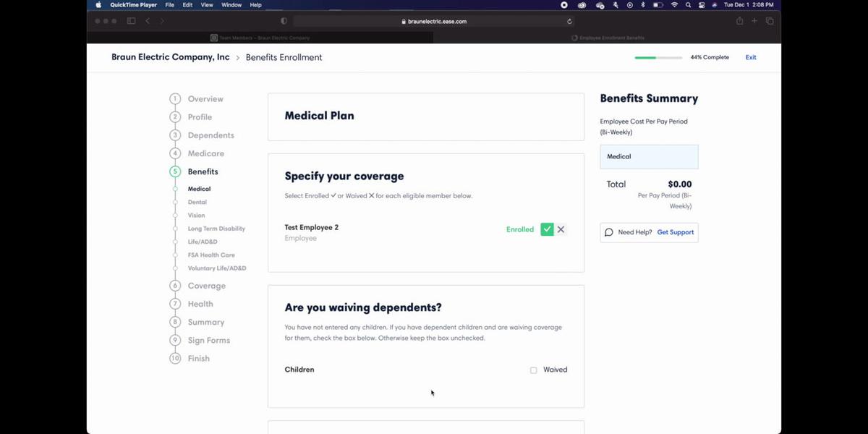Click the Safari reload page icon
The width and height of the screenshot is (868, 434).
click(x=570, y=22)
